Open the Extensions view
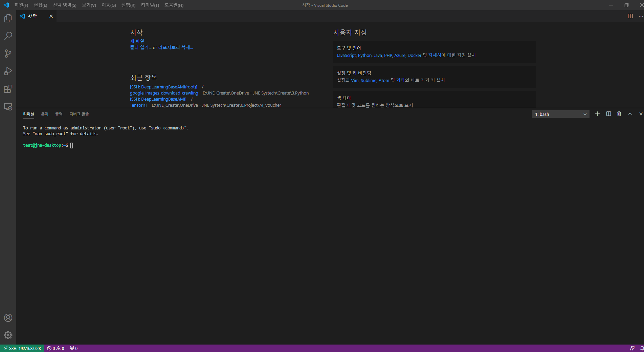644x352 pixels. (8, 89)
